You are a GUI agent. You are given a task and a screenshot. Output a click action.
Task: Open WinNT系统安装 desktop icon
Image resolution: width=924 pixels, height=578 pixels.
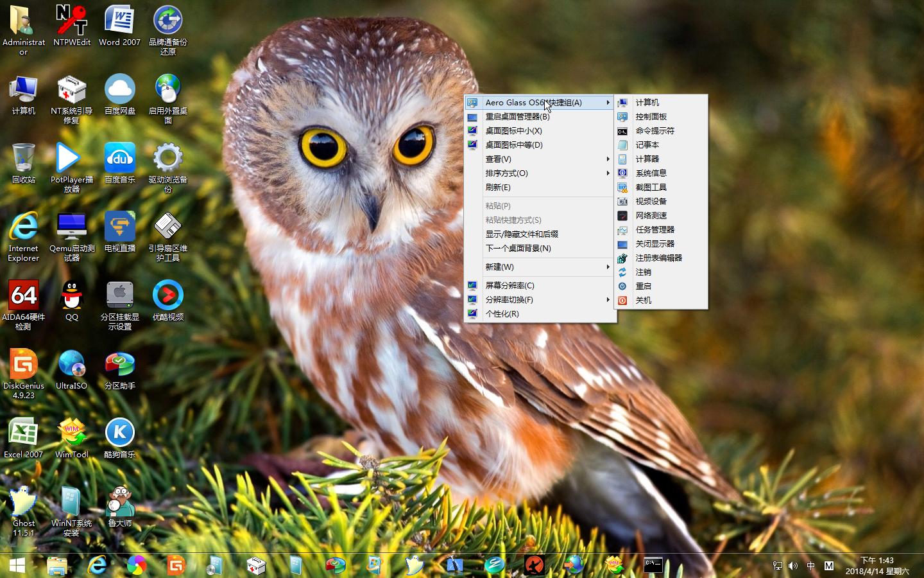tap(72, 511)
